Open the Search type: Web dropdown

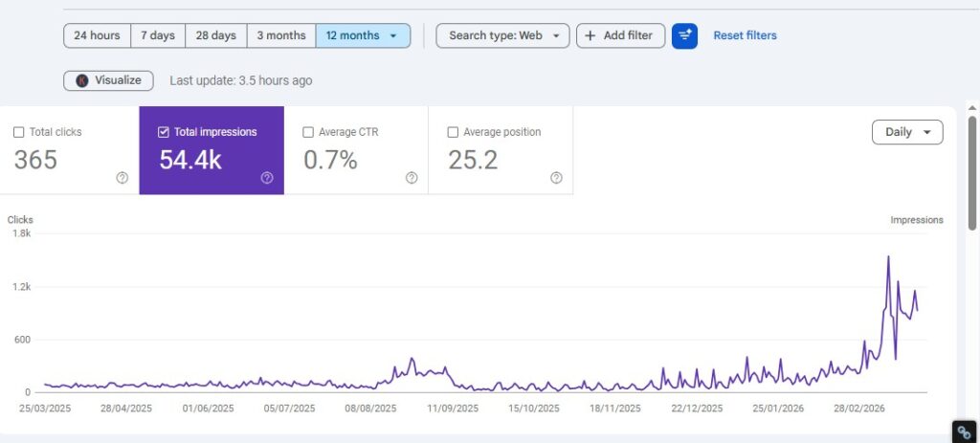502,35
